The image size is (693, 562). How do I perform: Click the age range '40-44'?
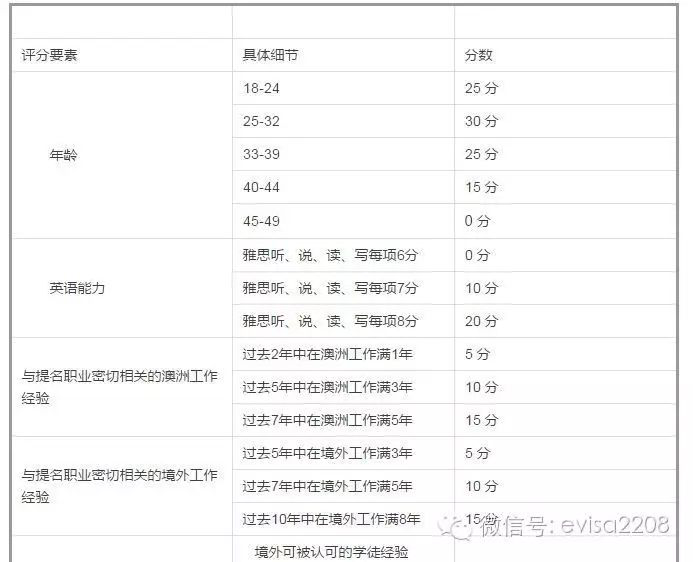[261, 187]
